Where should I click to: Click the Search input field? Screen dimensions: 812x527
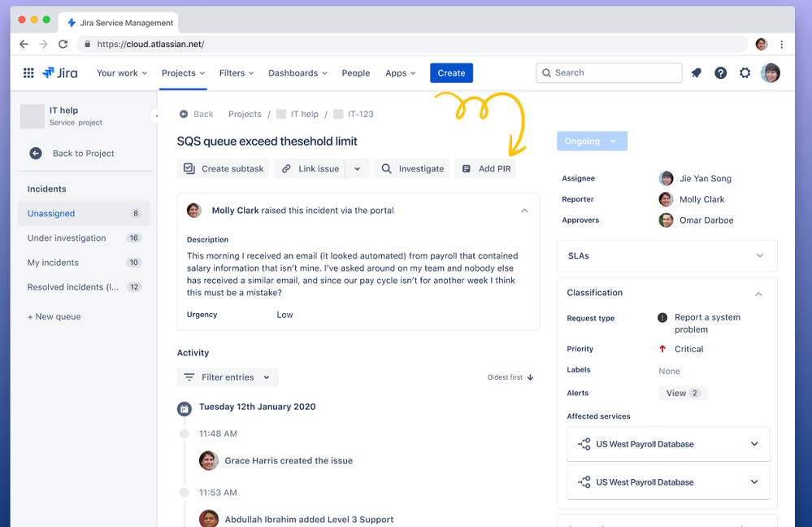click(609, 73)
